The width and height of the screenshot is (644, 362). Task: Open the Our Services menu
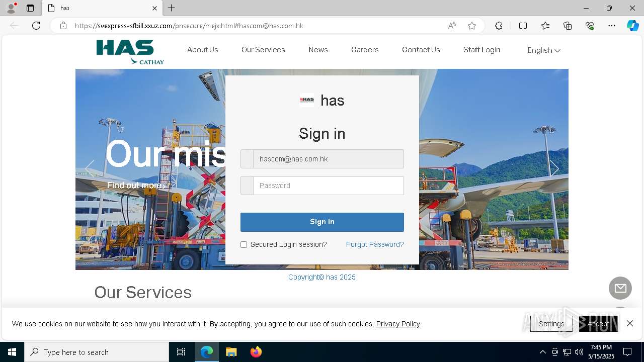[x=263, y=50]
